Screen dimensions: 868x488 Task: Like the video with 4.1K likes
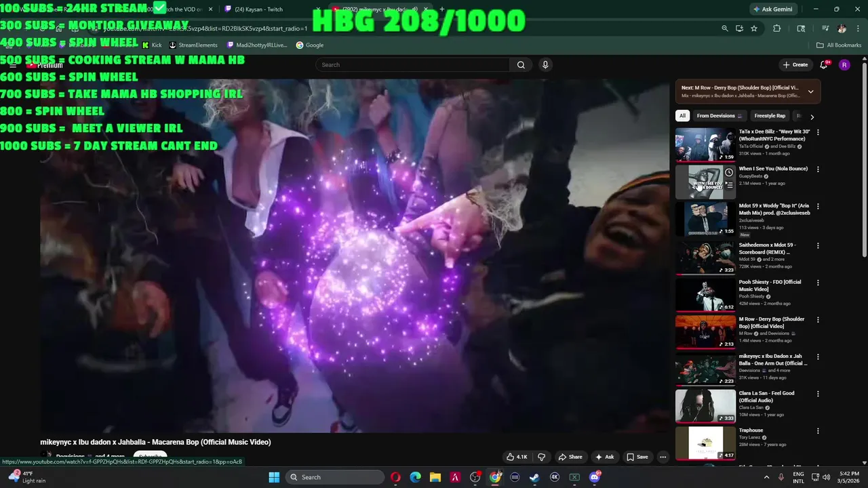517,457
